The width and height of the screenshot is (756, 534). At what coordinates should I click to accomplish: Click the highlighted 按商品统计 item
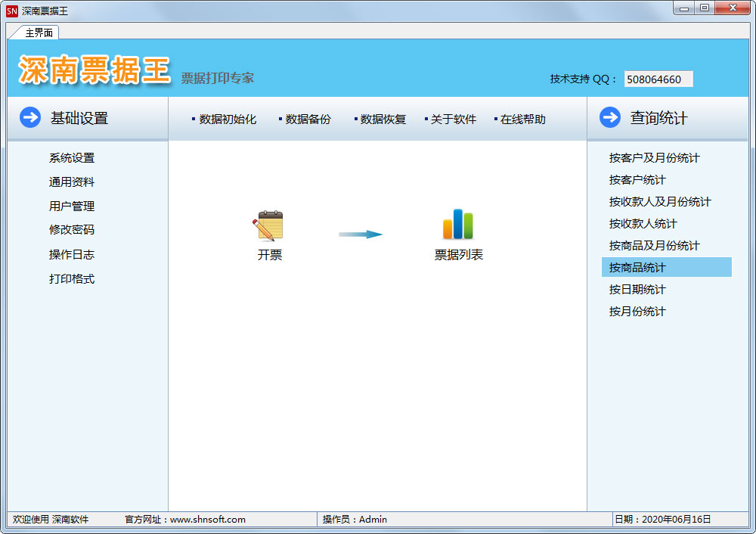(x=637, y=268)
